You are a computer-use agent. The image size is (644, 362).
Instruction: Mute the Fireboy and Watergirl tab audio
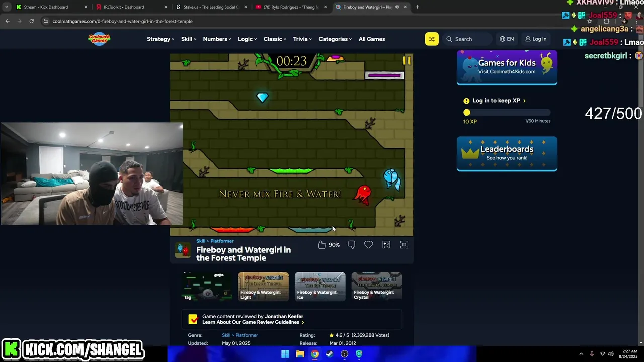point(397,7)
